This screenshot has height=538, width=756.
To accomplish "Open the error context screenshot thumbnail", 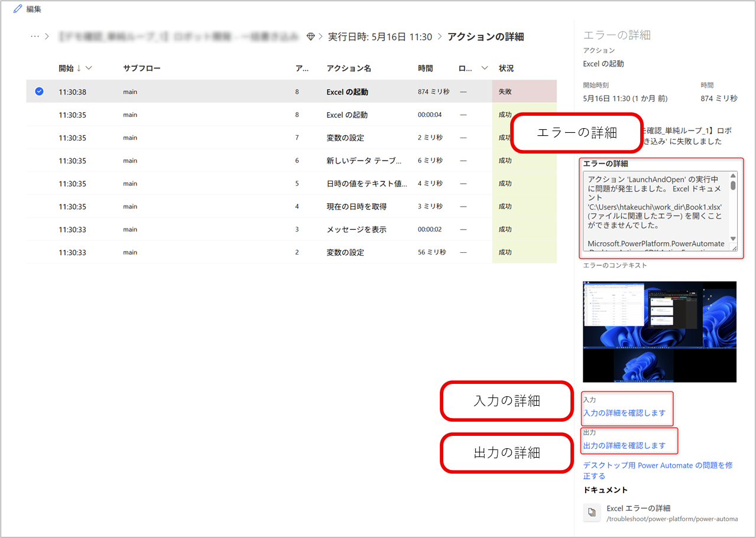I will [660, 332].
